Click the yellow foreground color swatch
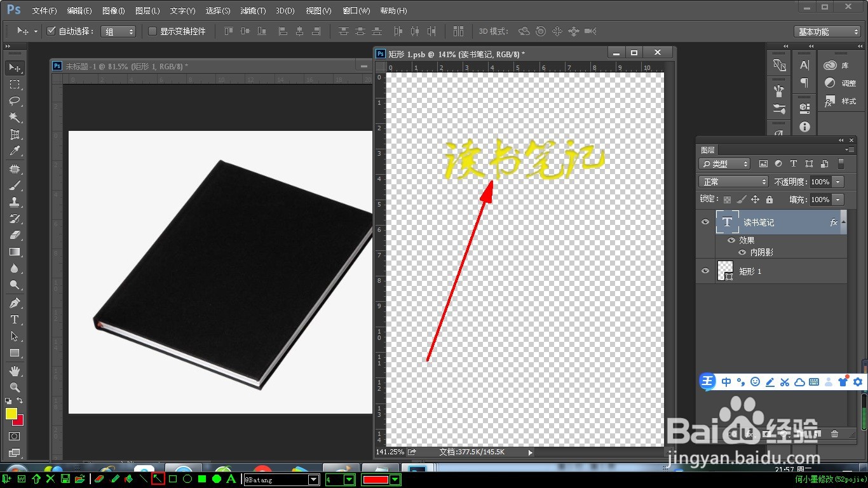The height and width of the screenshot is (488, 868). [11, 414]
